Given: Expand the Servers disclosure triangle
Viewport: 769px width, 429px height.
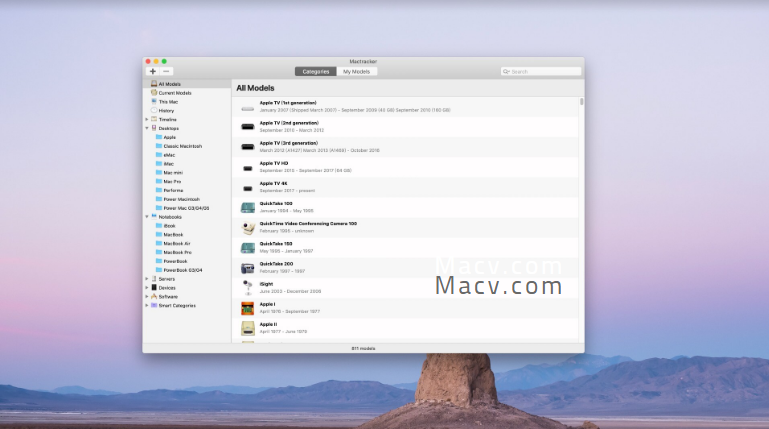Looking at the screenshot, I should pos(147,279).
